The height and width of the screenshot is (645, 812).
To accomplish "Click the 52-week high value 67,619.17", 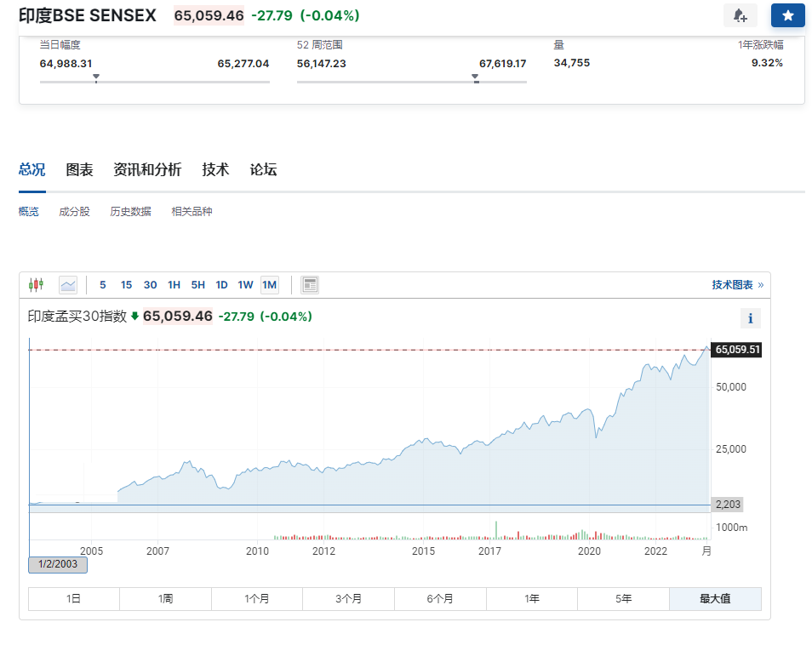I will tap(502, 64).
